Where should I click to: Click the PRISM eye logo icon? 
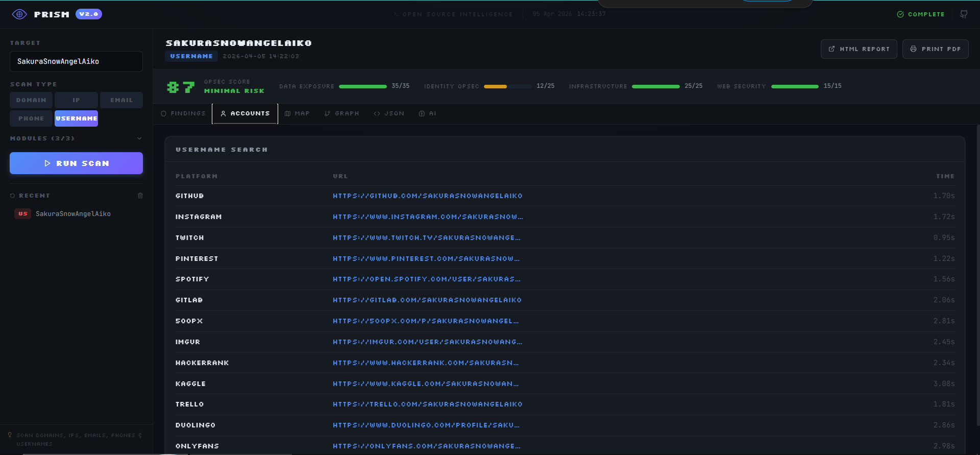pos(19,14)
